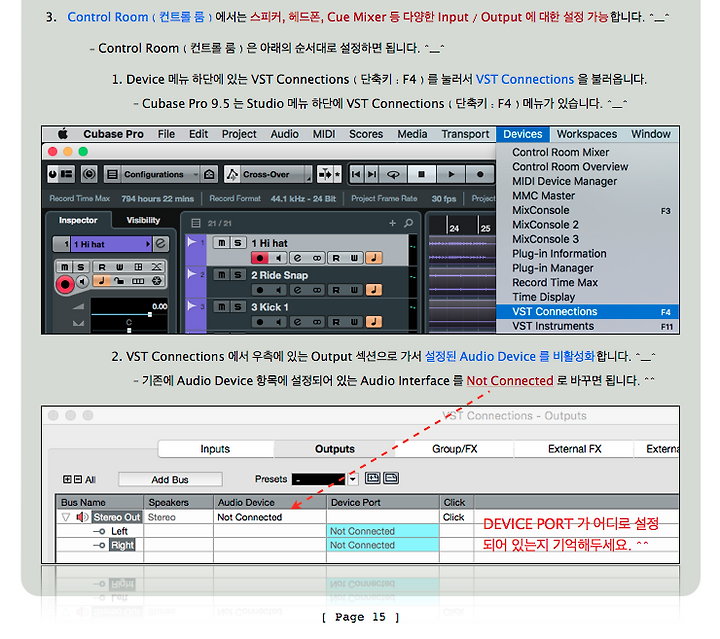Toggle Monitor on the 1 Hi hat track

click(x=278, y=258)
